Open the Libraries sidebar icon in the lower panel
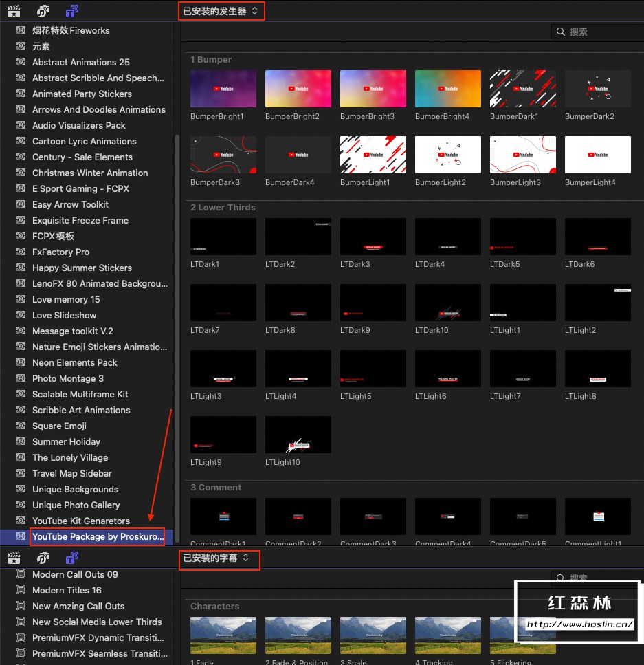The height and width of the screenshot is (665, 644). [x=14, y=558]
